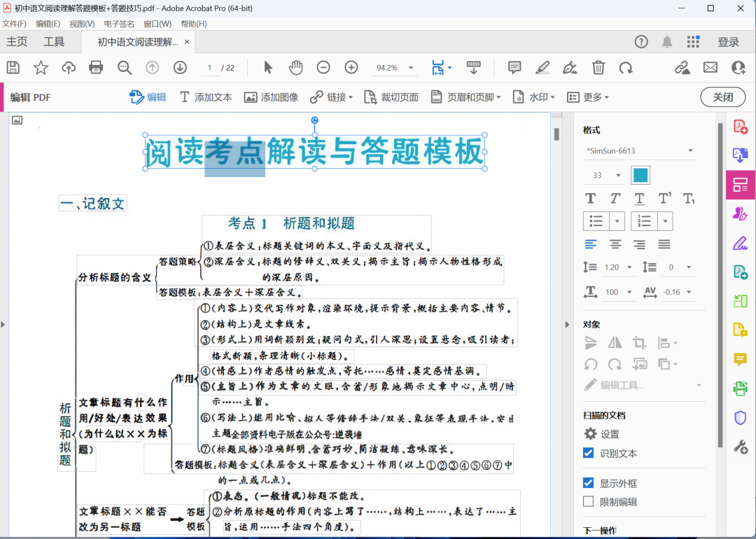Open the 文件(F) menu

tap(15, 24)
